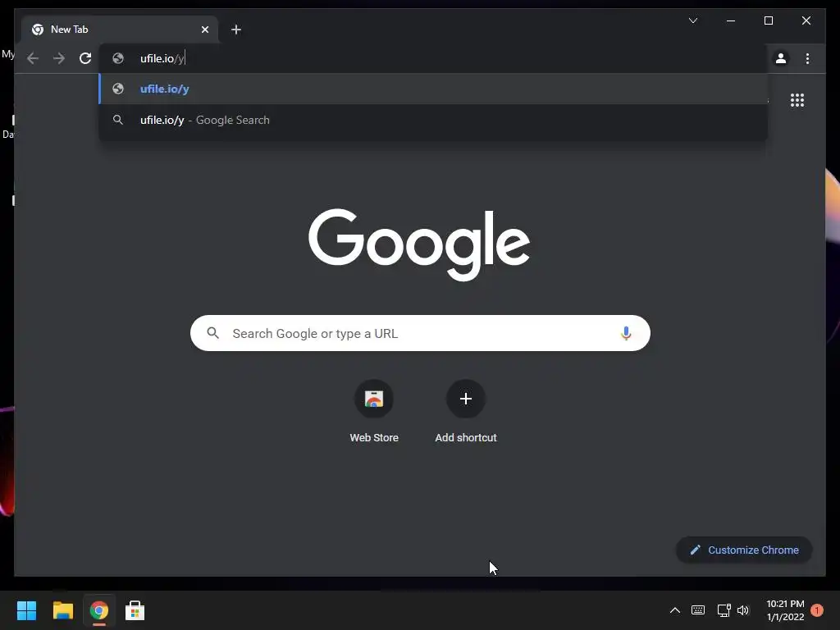This screenshot has height=630, width=840.
Task: Click the globe icon in address bar
Action: 118,58
